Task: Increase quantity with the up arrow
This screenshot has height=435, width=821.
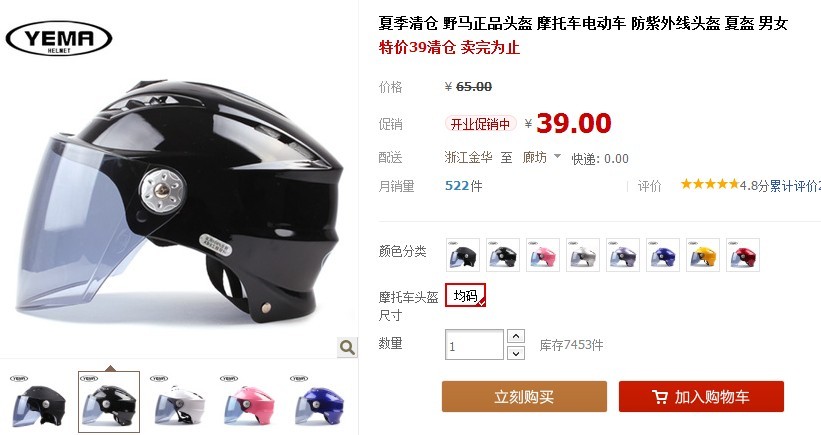Action: (x=516, y=336)
